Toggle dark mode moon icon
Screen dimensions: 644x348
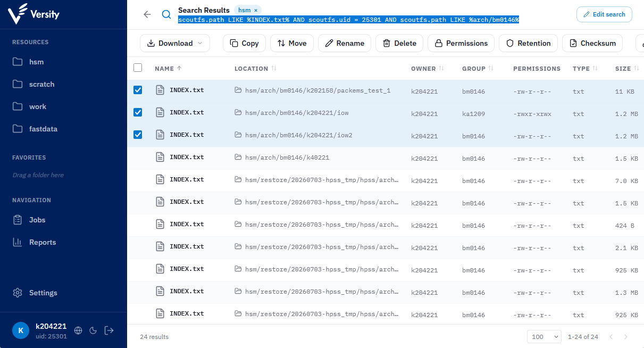(93, 330)
